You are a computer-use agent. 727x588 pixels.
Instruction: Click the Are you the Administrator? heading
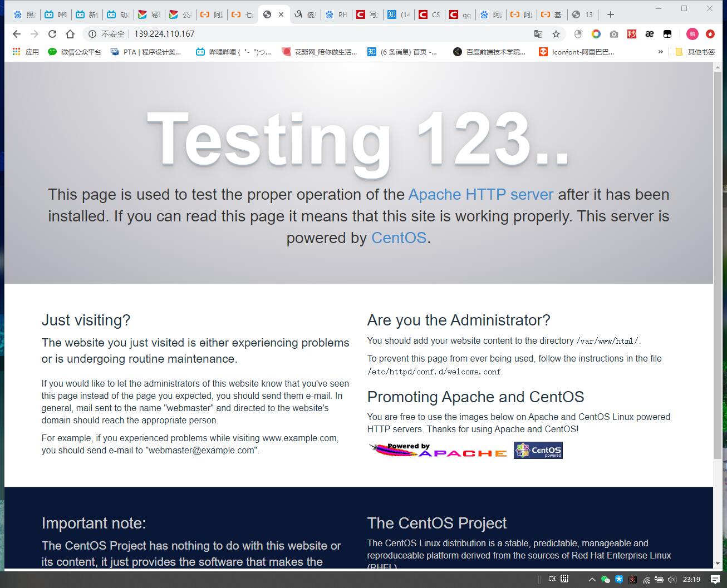[459, 320]
